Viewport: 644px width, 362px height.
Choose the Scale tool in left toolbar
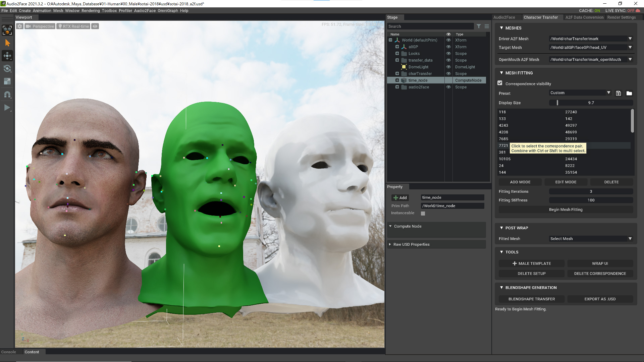click(7, 81)
